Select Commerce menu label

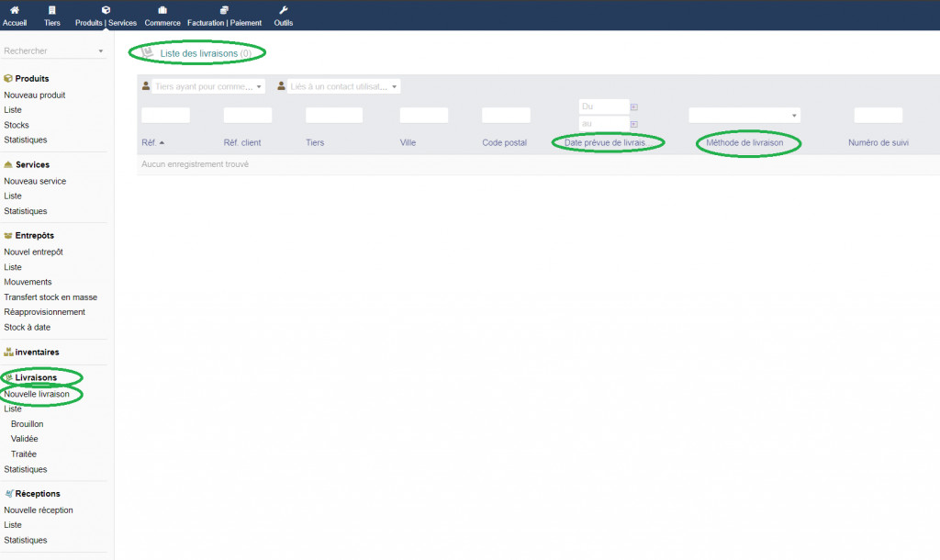tap(162, 23)
